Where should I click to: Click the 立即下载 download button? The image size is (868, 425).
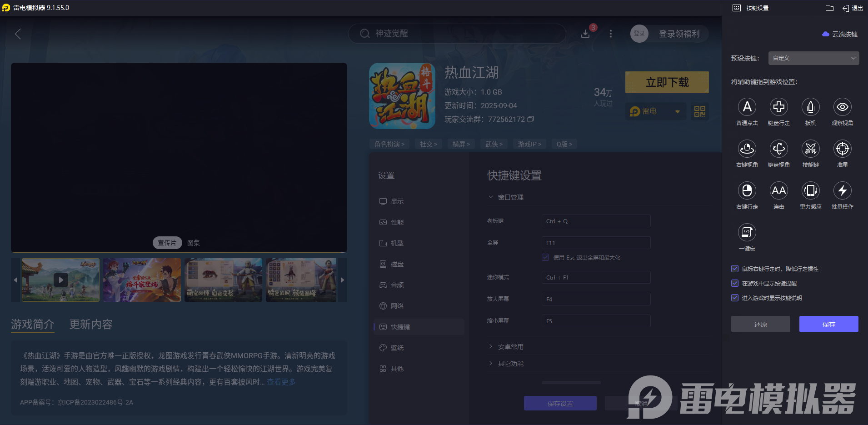(x=666, y=82)
